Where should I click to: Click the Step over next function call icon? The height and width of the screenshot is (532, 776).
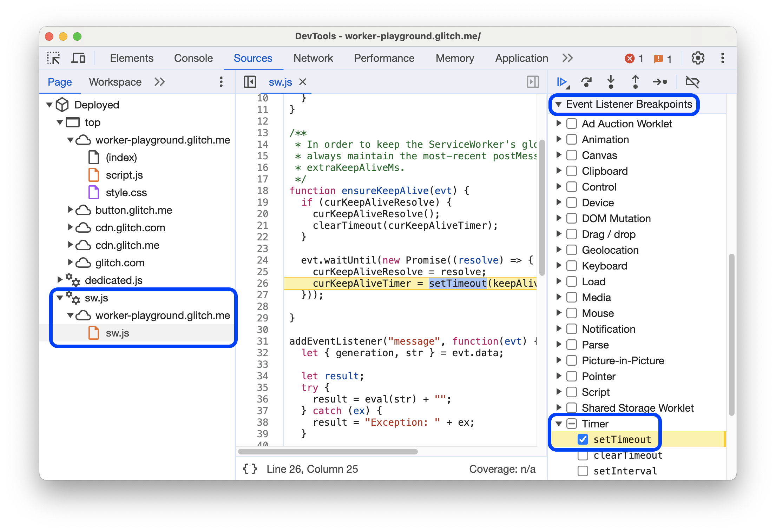pyautogui.click(x=587, y=82)
